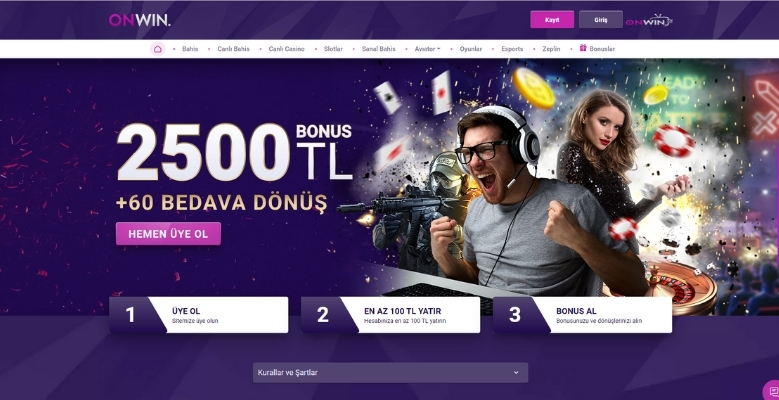This screenshot has width=779, height=400.
Task: Click the HEMEN ÜYE OL button
Action: click(x=168, y=234)
